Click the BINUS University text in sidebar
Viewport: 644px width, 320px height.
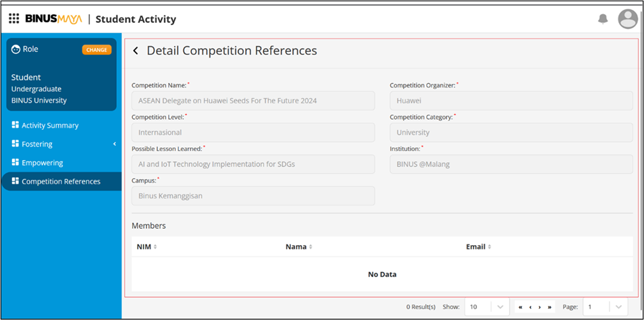pyautogui.click(x=38, y=100)
